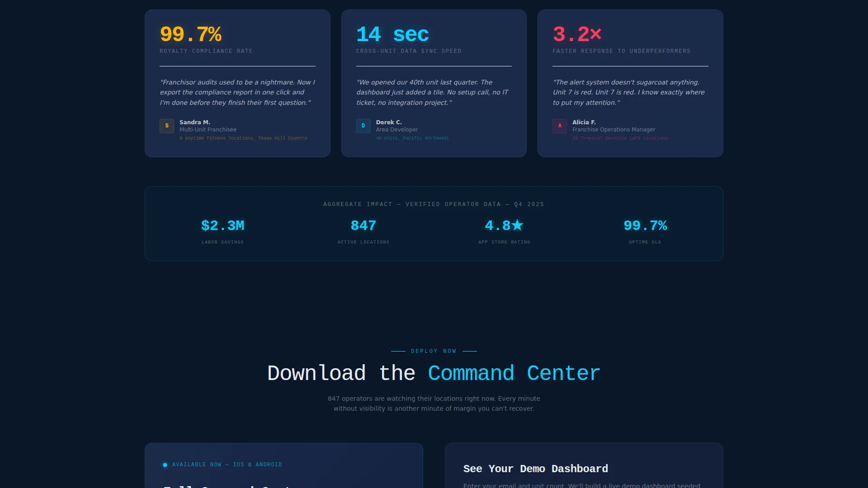
Task: Click See Your Demo Dashboard heading
Action: [536, 469]
